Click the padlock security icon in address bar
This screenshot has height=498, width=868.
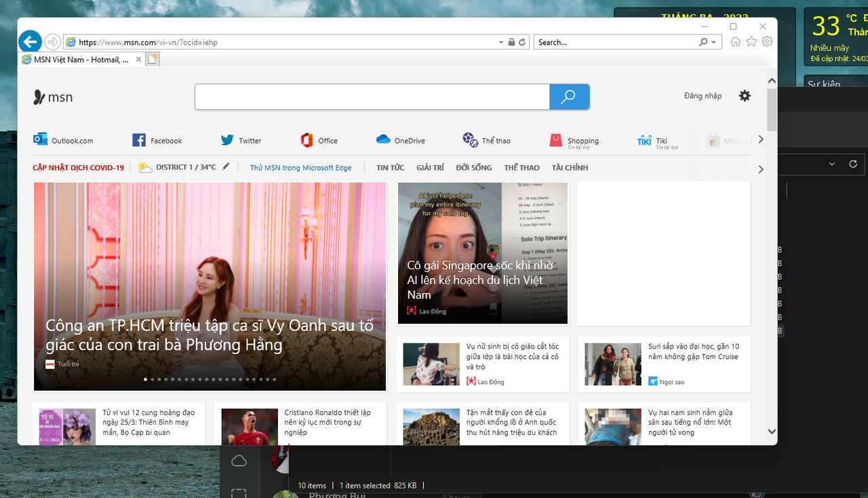pos(511,42)
